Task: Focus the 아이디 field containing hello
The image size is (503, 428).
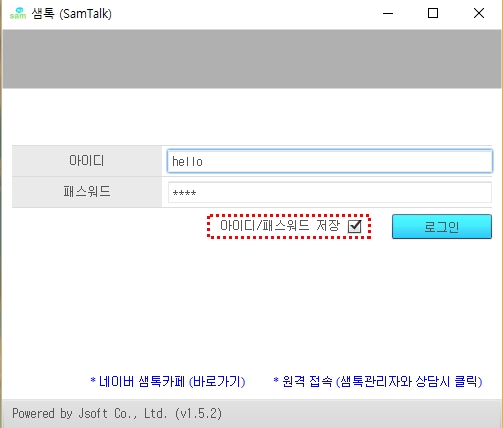Action: click(x=330, y=161)
